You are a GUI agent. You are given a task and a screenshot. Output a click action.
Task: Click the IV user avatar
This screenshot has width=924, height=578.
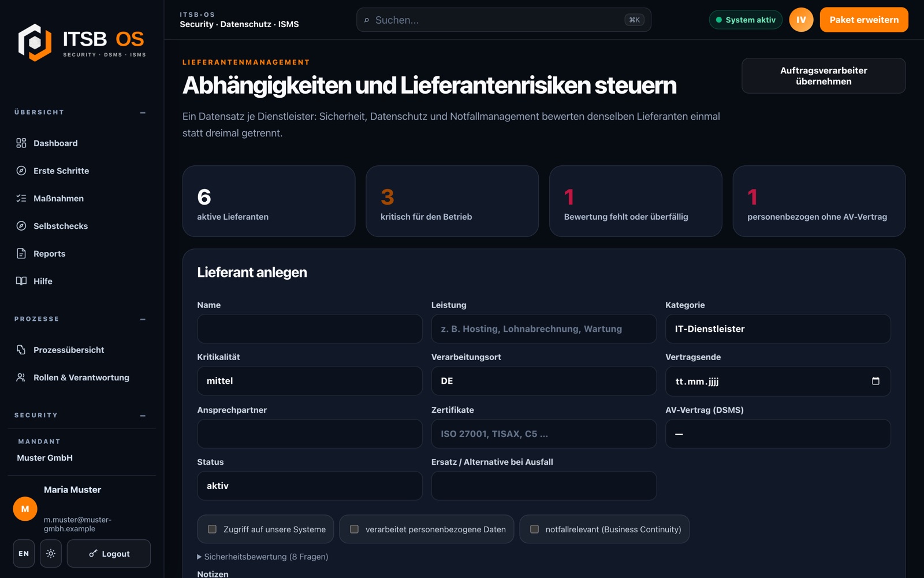coord(801,20)
